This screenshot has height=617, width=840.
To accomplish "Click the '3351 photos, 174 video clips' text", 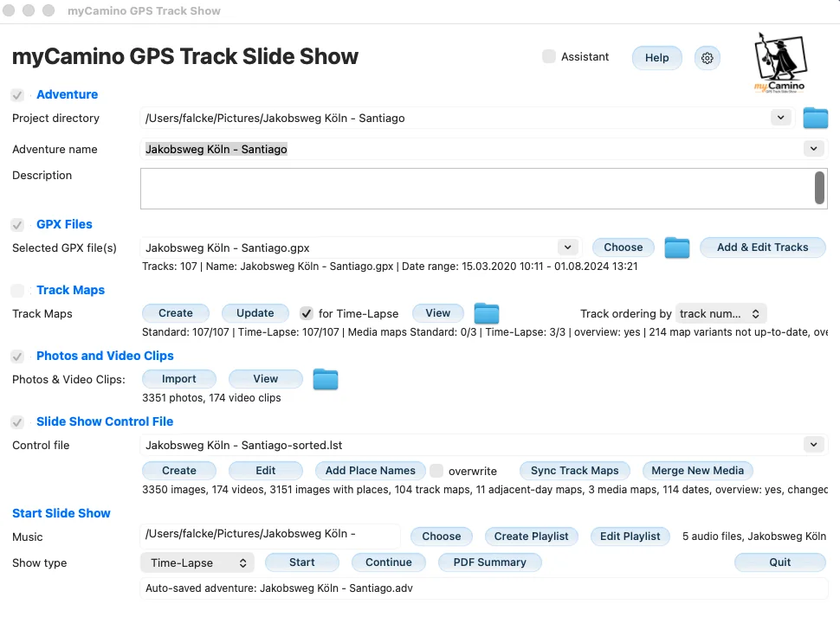I will tap(211, 398).
